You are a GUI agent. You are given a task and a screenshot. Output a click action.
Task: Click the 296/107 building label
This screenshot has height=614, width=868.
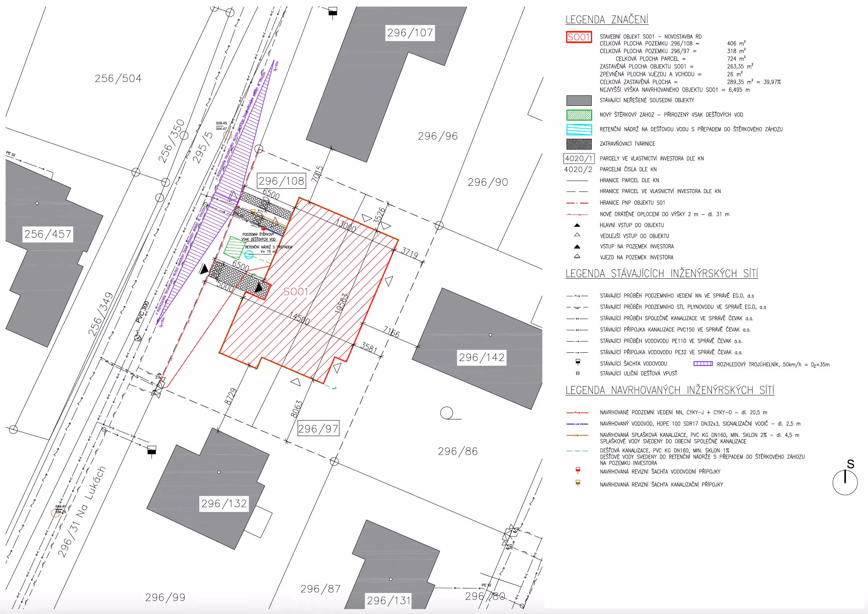point(410,33)
